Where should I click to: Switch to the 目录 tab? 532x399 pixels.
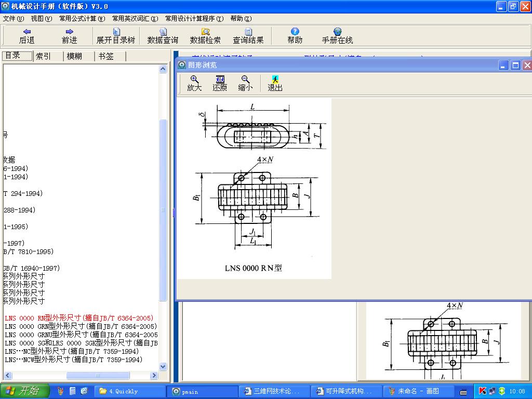17,56
